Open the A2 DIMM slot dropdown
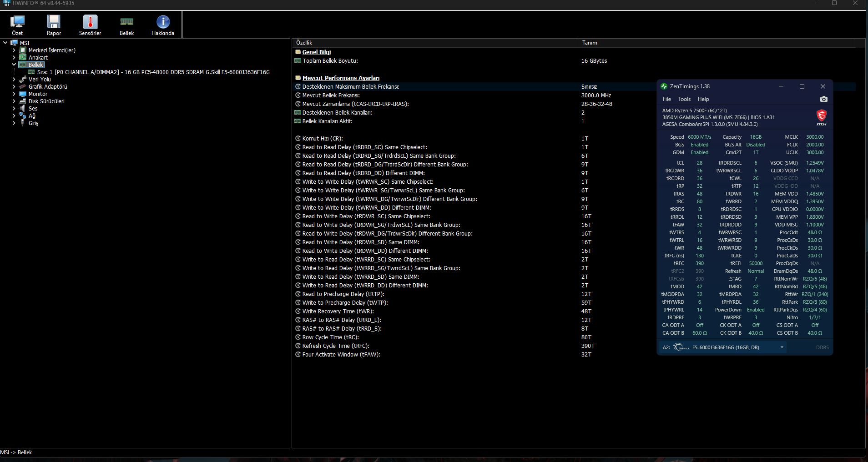The image size is (868, 462). [x=723, y=347]
